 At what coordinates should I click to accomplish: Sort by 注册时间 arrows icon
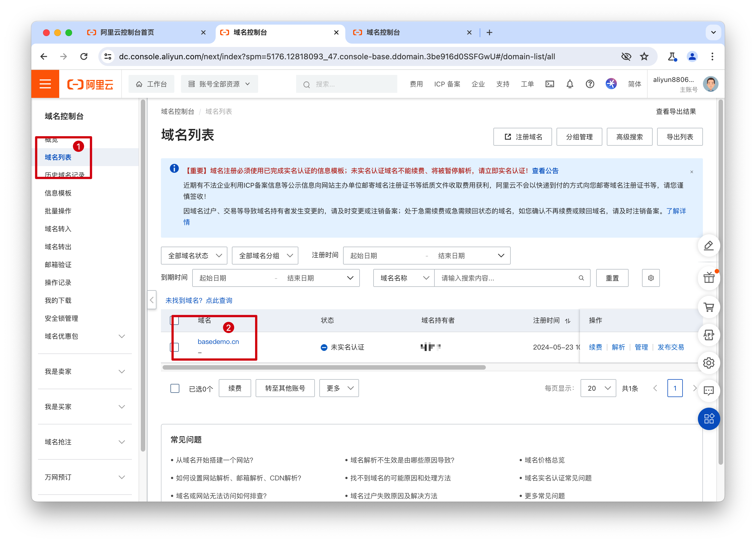[567, 320]
